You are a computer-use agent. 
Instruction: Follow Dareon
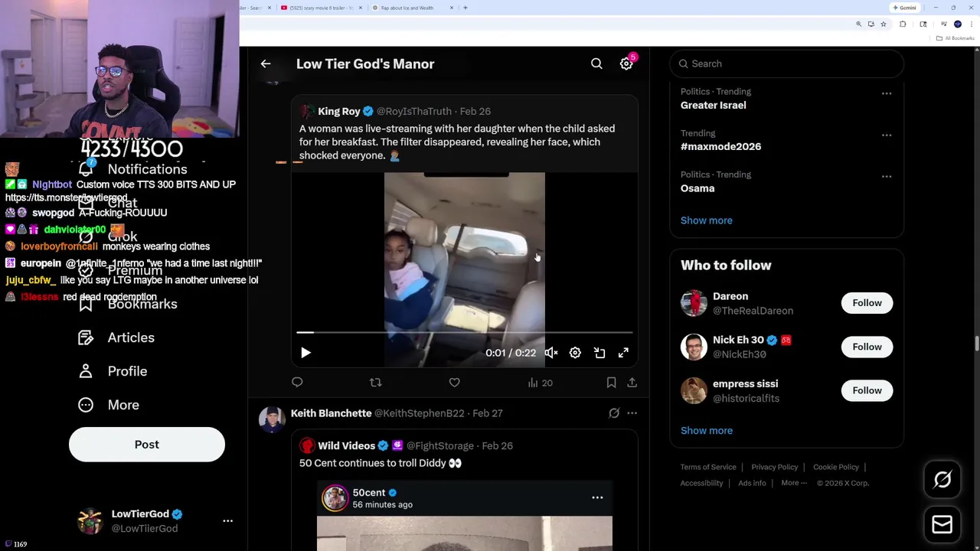[x=867, y=303]
